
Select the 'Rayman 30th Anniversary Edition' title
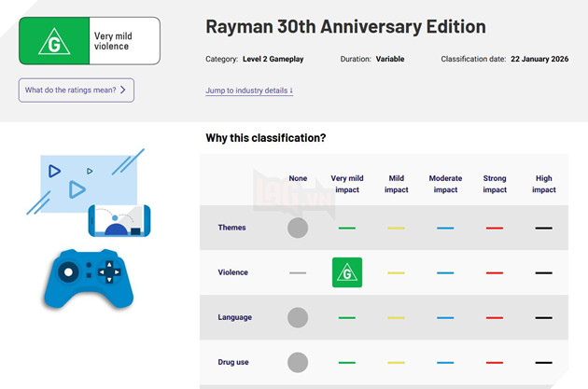pyautogui.click(x=345, y=27)
